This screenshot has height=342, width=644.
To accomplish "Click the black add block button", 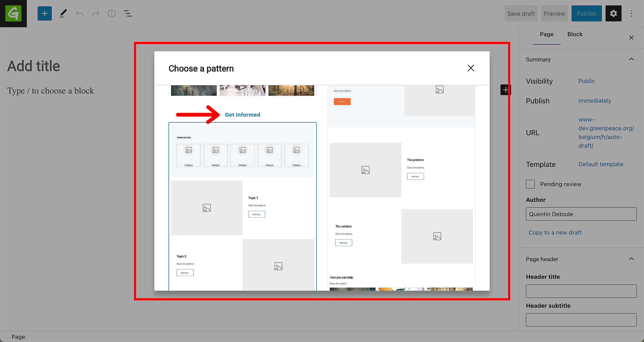I will click(x=505, y=90).
